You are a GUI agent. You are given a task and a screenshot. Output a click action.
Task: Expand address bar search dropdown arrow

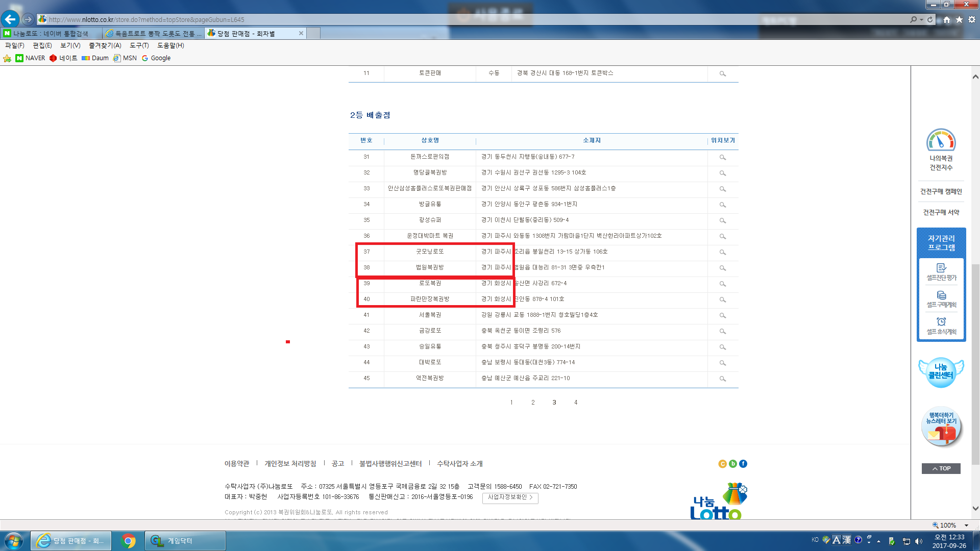coord(921,19)
